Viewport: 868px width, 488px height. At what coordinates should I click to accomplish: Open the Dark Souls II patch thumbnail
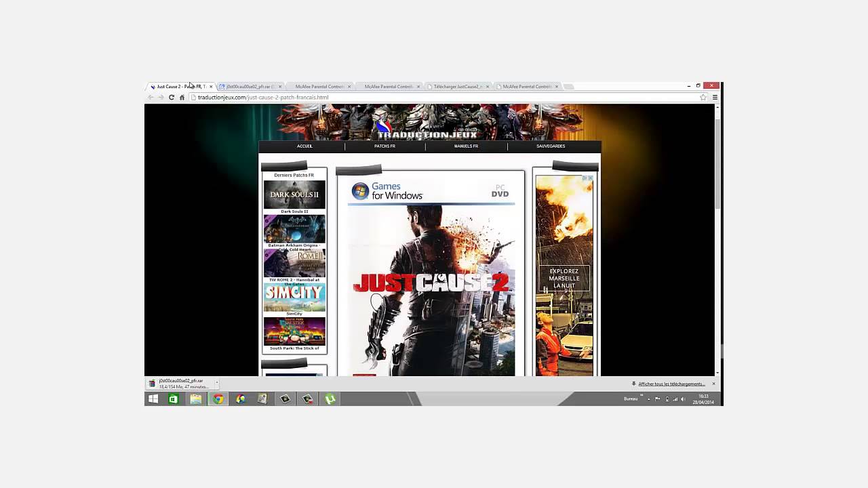pos(294,195)
